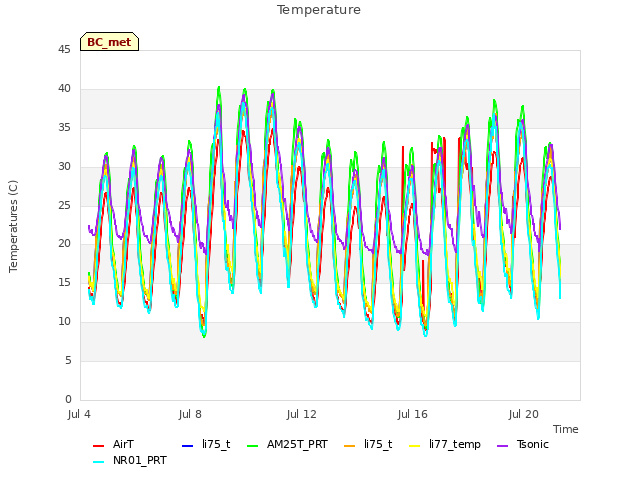Click the purple Tsonic legend swatch
The width and height of the screenshot is (640, 480).
502,446
